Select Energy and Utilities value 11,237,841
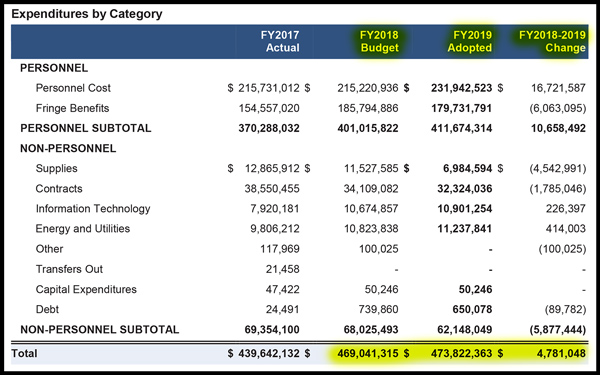Screen dimensions: 600x375 click(465, 229)
